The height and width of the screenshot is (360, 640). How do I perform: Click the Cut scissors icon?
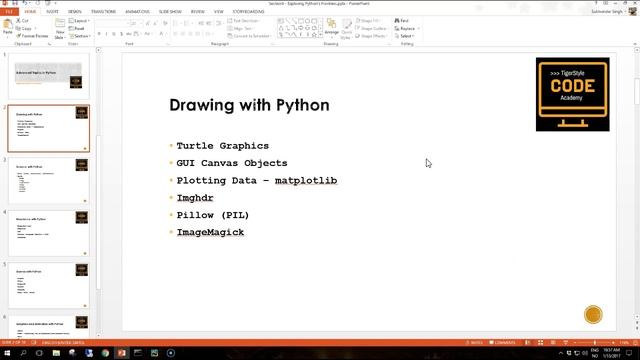coord(18,20)
